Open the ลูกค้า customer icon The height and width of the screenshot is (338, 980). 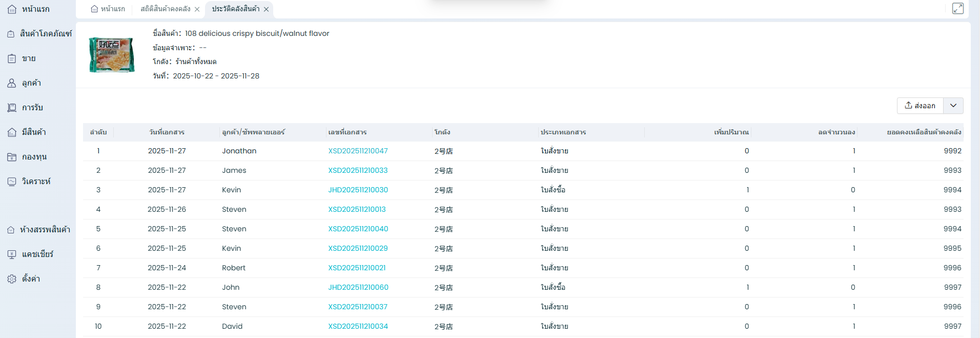pos(12,83)
